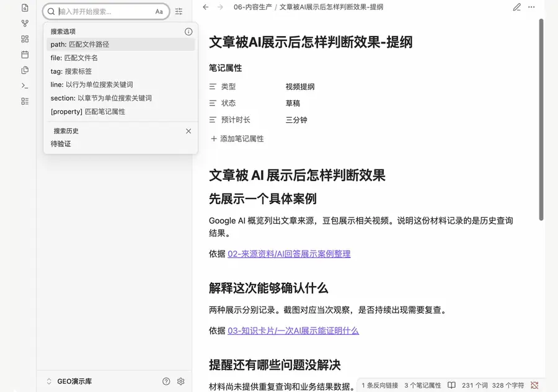Click 328 个字符 character count
The width and height of the screenshot is (558, 392).
[508, 385]
